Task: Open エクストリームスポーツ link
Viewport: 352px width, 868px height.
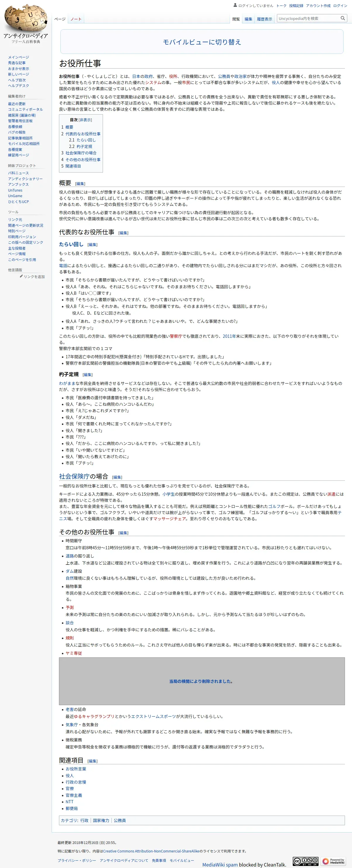Action: [x=153, y=717]
